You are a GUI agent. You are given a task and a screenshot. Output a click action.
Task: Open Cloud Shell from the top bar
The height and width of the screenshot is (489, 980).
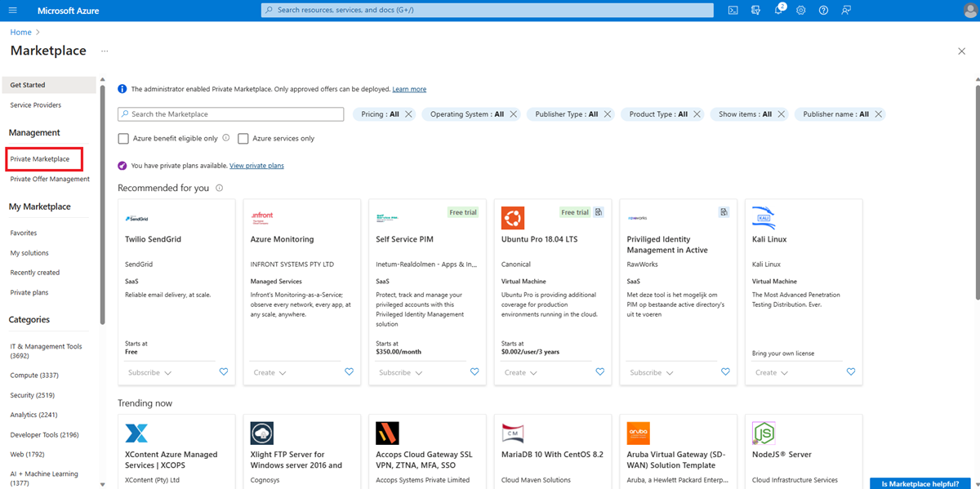coord(733,10)
